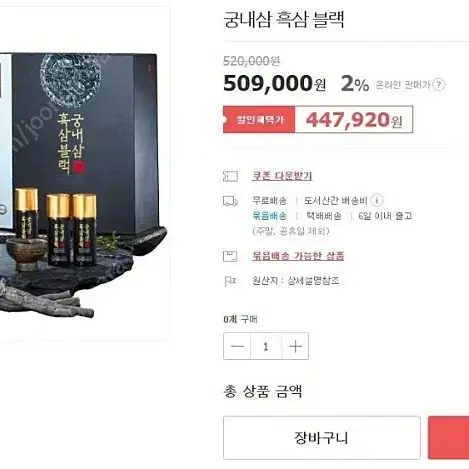This screenshot has height=469, width=469.
Task: Open the 쿠폰 다운받기 link
Action: click(282, 176)
